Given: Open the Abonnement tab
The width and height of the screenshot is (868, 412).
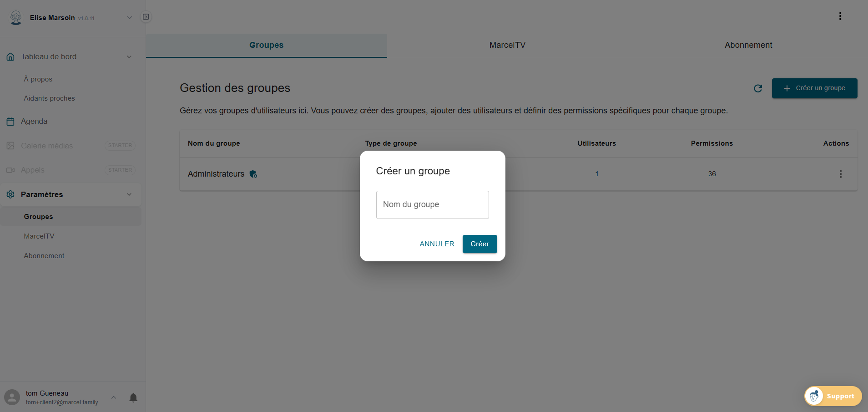Looking at the screenshot, I should click(748, 45).
